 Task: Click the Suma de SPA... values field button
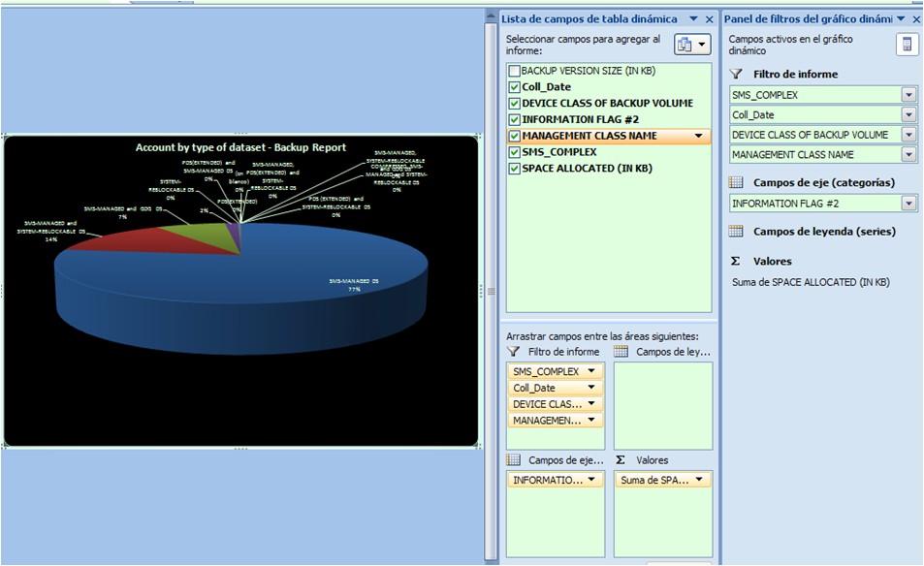[663, 480]
